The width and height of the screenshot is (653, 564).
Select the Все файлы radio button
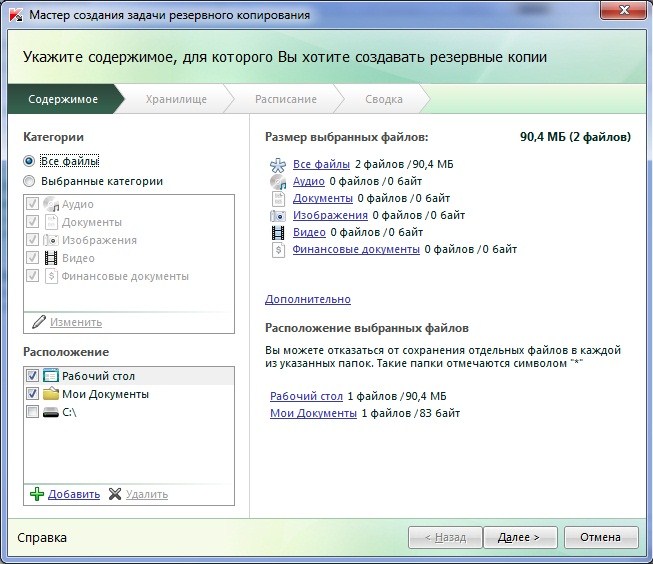click(x=29, y=161)
